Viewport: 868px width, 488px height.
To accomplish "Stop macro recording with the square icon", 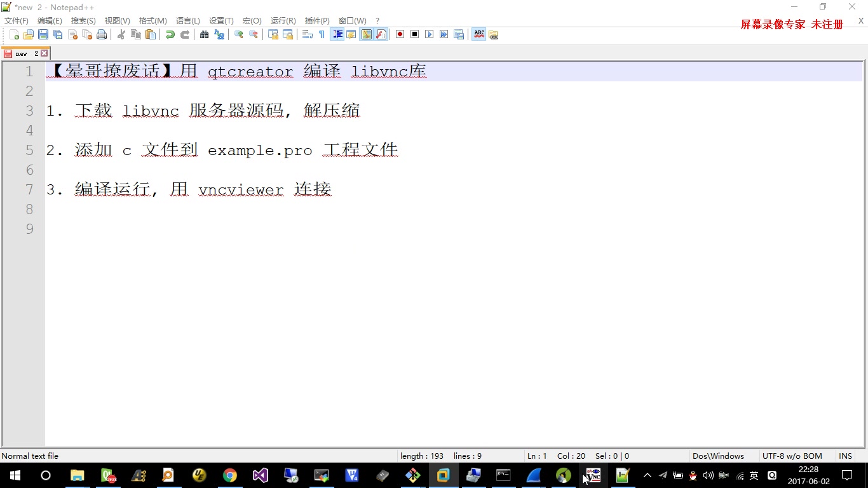I will pos(414,34).
